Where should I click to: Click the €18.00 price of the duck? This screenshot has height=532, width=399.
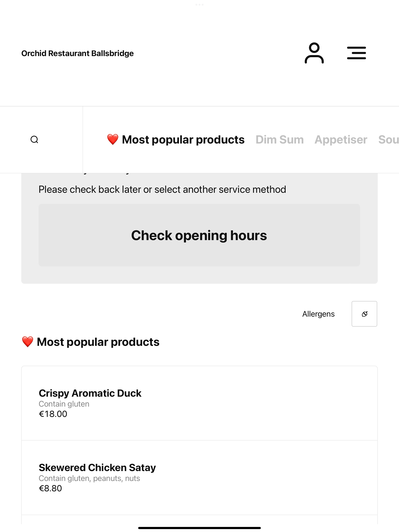point(53,414)
